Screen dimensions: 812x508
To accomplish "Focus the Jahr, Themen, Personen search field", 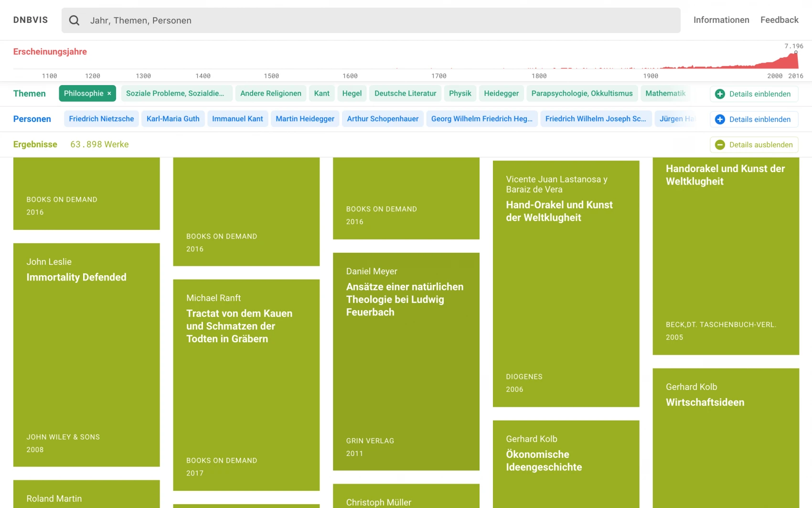I will (x=377, y=21).
